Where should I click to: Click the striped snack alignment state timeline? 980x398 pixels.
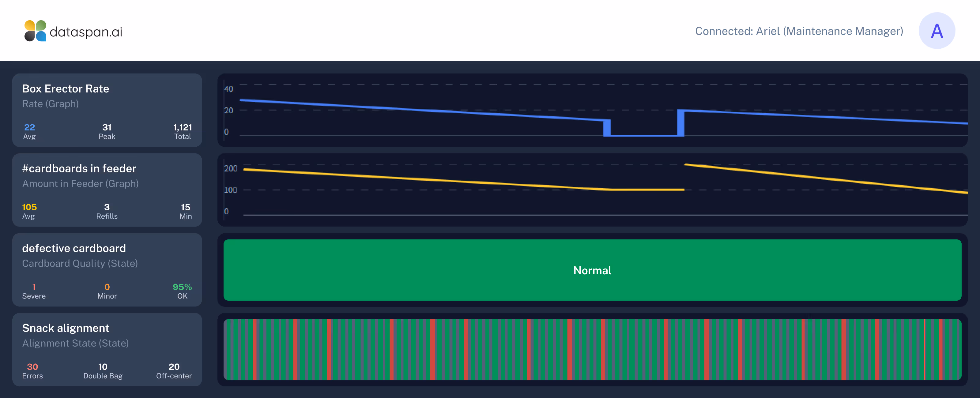point(592,349)
